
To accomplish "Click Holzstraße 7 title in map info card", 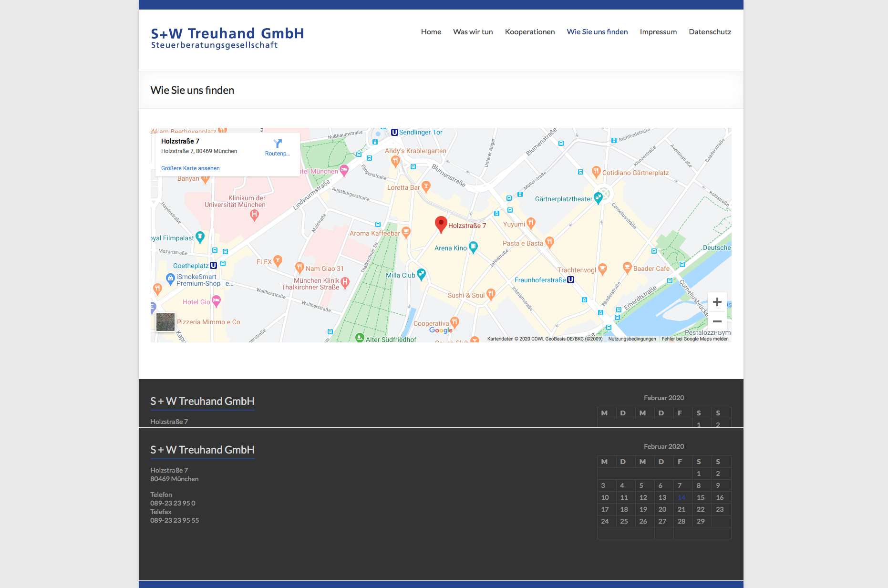I will tap(180, 141).
